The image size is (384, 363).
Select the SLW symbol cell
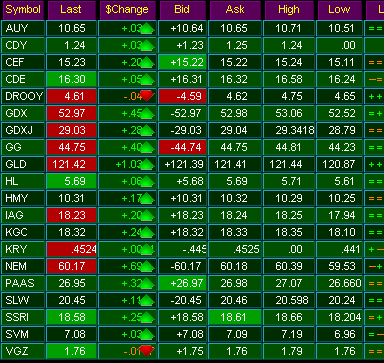[23, 300]
